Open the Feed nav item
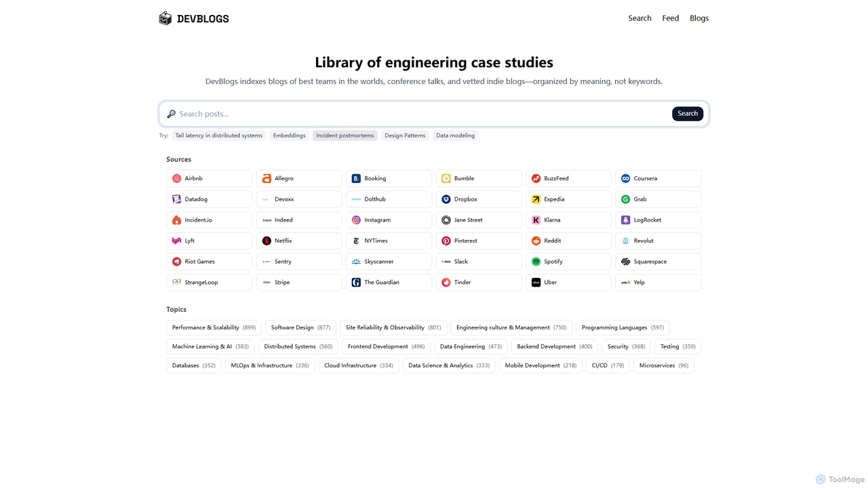 point(671,18)
